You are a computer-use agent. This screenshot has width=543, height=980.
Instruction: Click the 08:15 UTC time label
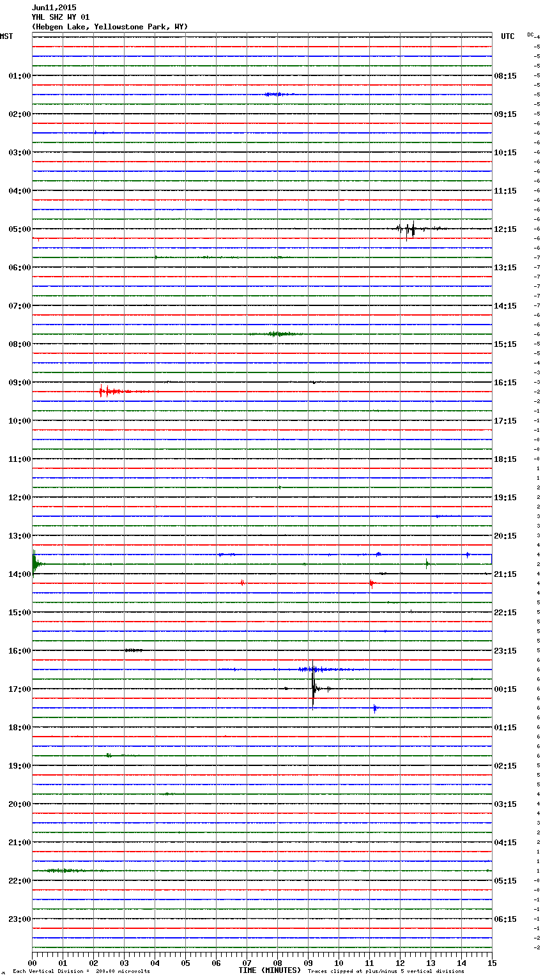[505, 76]
